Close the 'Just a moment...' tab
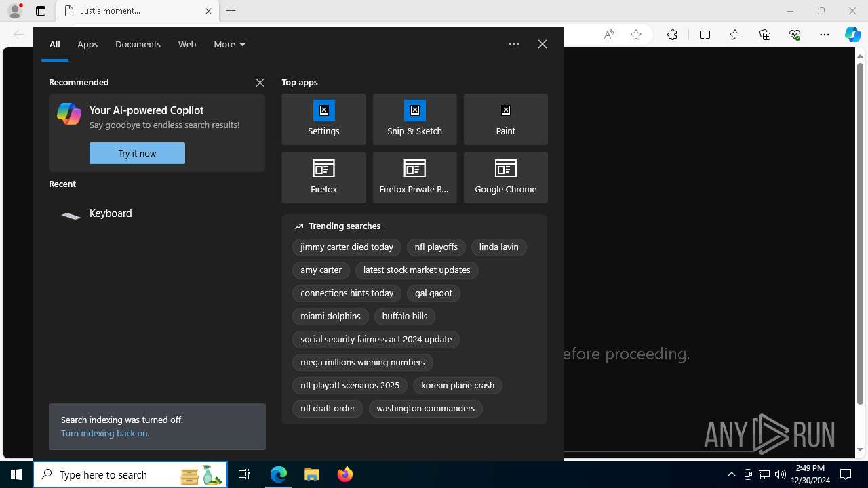This screenshot has width=868, height=488. (x=209, y=11)
